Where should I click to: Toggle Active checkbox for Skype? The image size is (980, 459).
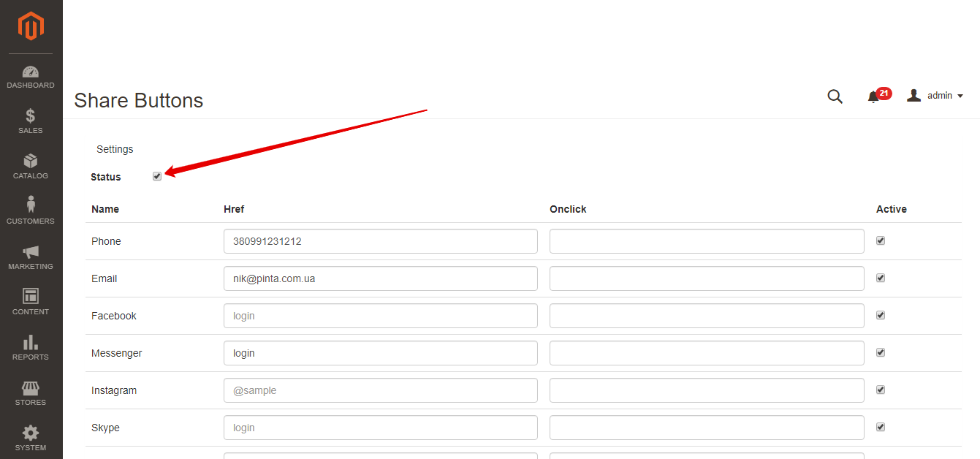click(x=881, y=427)
